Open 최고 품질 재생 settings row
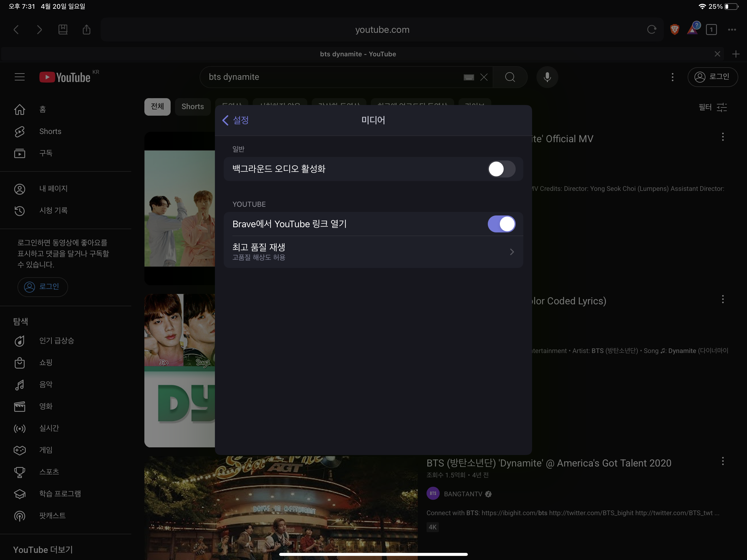 (373, 252)
